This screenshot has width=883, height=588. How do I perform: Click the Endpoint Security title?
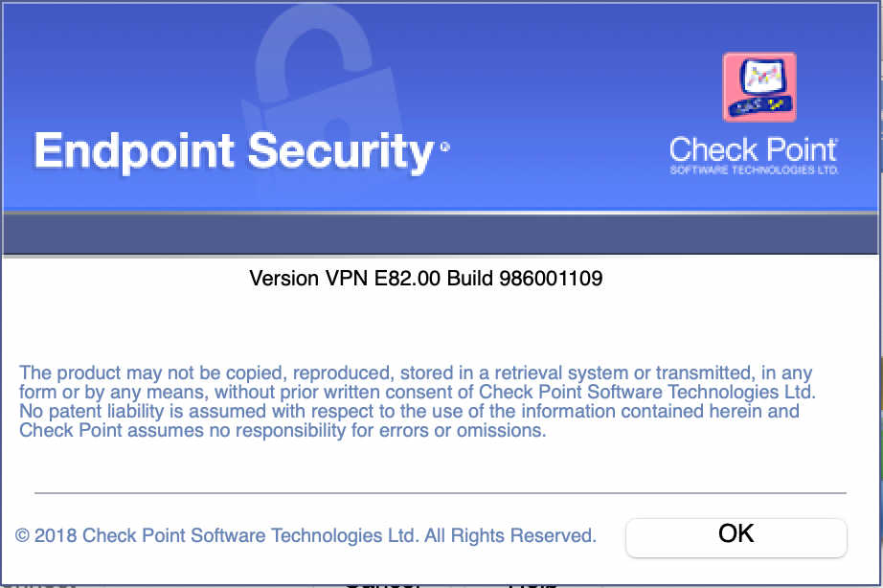(x=234, y=151)
